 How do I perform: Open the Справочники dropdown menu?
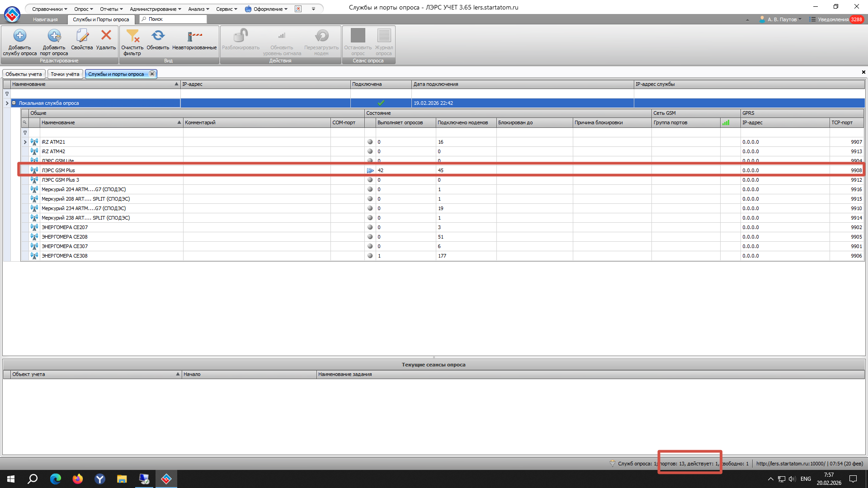(49, 9)
